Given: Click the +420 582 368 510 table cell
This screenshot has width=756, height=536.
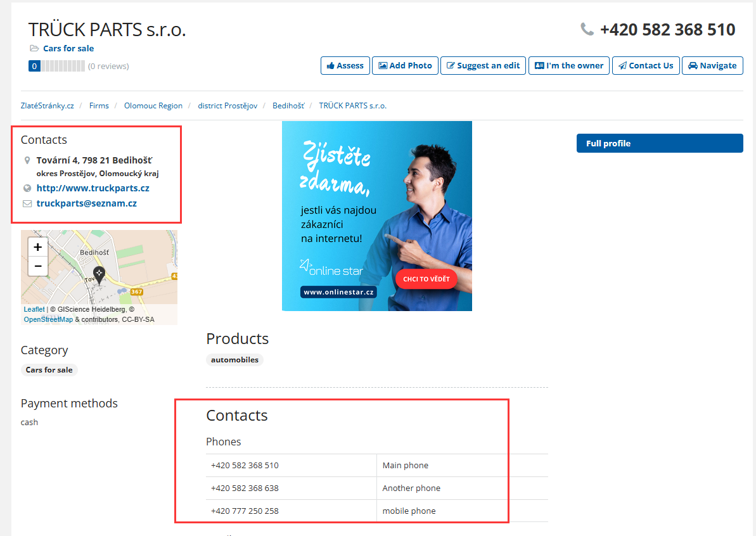Looking at the screenshot, I should (x=292, y=465).
